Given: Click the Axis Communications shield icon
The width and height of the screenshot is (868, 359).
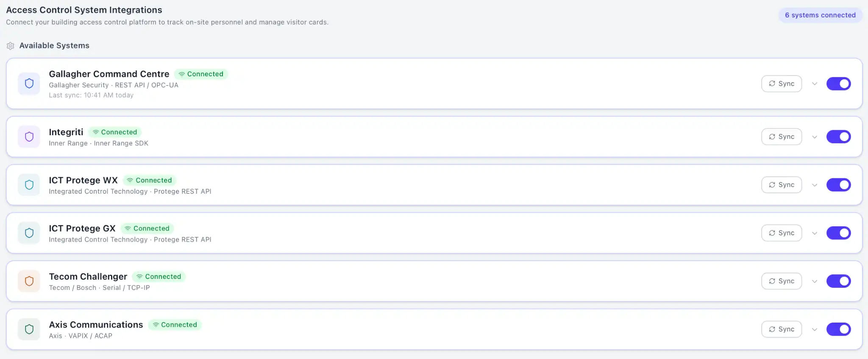Looking at the screenshot, I should 29,329.
